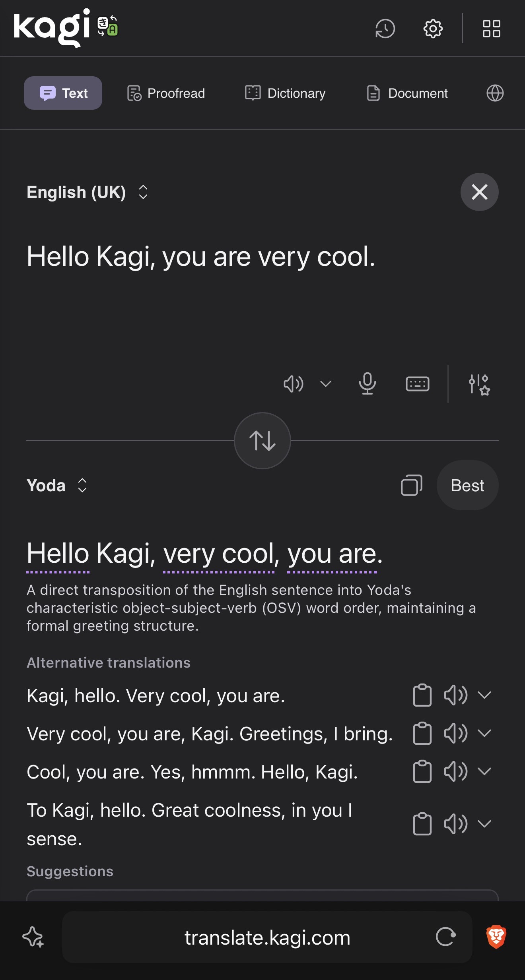This screenshot has height=980, width=525.
Task: Open the virtual keyboard icon
Action: (417, 384)
